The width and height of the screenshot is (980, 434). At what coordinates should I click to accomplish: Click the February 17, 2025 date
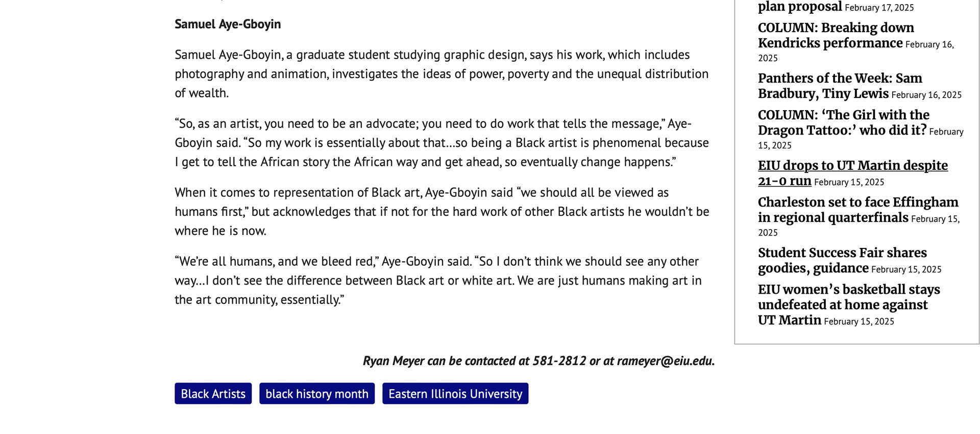[879, 8]
